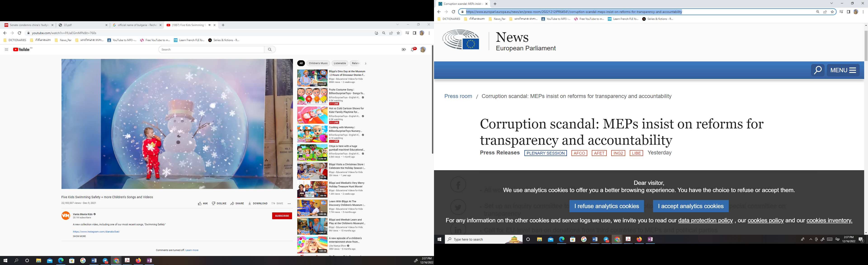Open media control icon in YouTube window toolbar
This screenshot has width=868, height=265.
pos(407,33)
